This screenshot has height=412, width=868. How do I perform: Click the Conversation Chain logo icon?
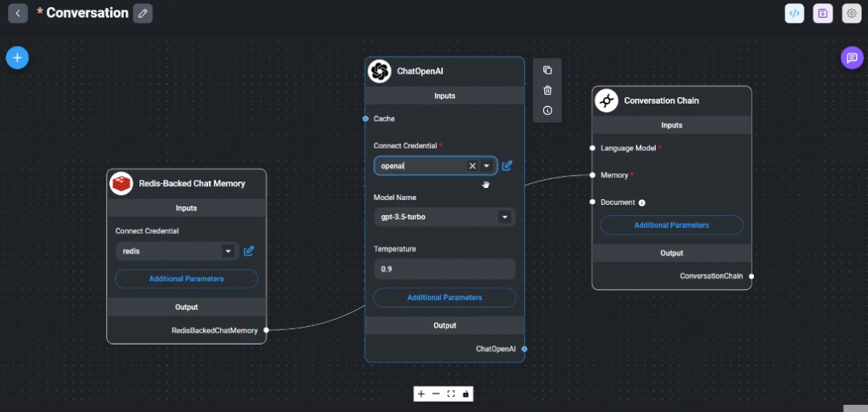coord(606,100)
